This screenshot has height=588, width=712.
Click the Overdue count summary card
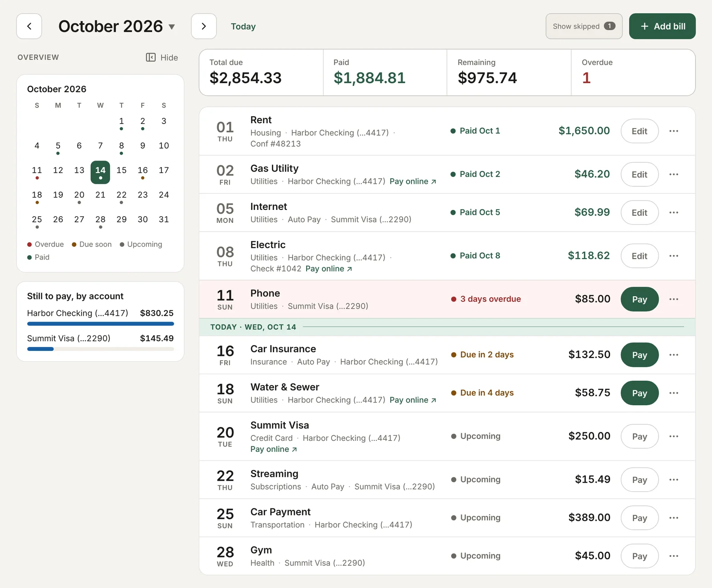click(633, 72)
